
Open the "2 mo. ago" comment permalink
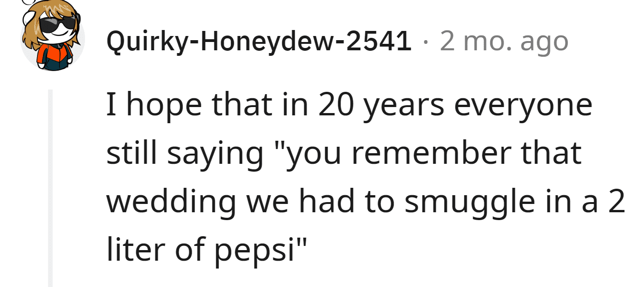504,42
